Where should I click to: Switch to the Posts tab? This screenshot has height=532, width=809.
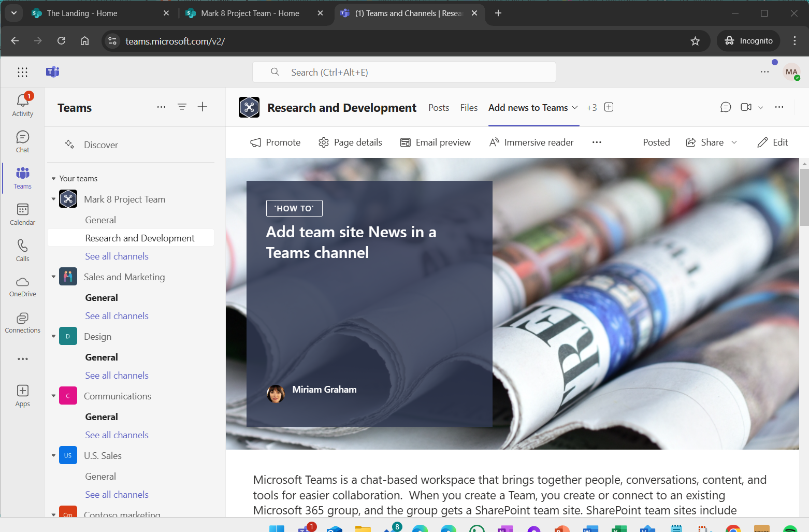[x=438, y=107]
